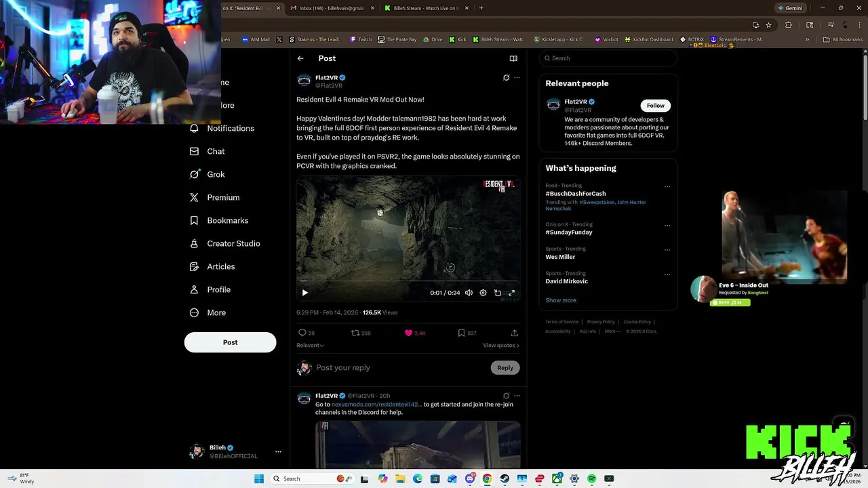868x488 pixels.
Task: Go back using the Post back arrow
Action: (300, 58)
